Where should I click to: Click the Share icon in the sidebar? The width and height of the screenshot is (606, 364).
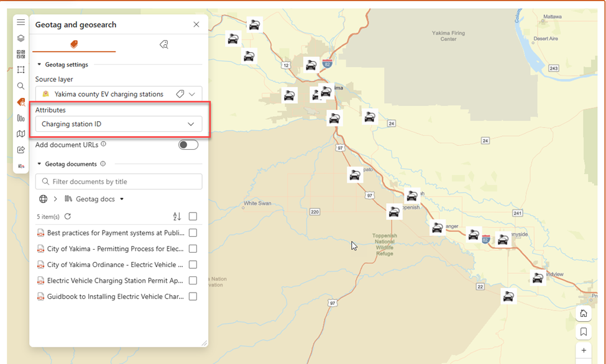21,150
